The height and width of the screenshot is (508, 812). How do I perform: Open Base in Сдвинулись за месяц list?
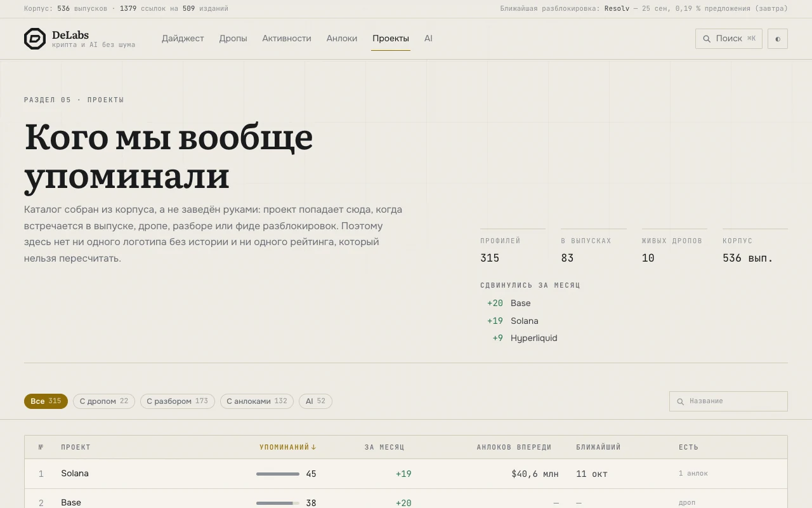[520, 304]
